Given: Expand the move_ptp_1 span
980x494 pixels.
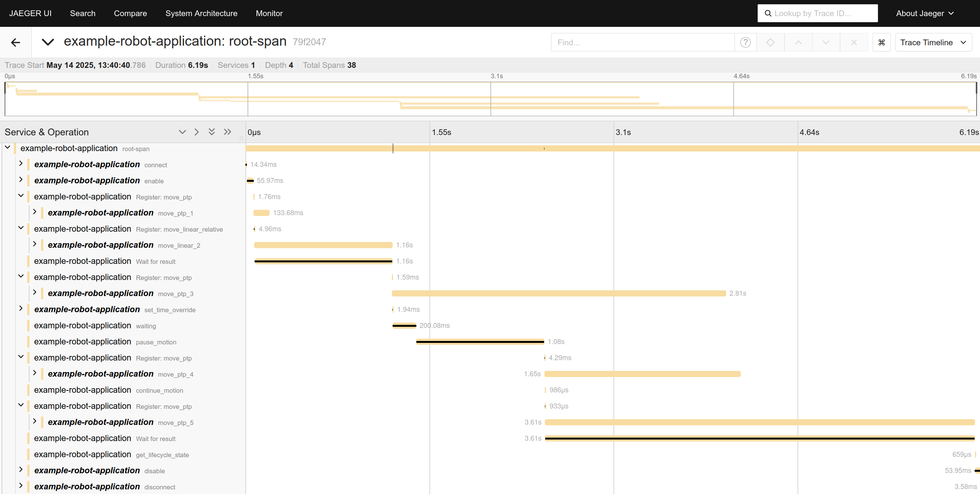Looking at the screenshot, I should 35,212.
